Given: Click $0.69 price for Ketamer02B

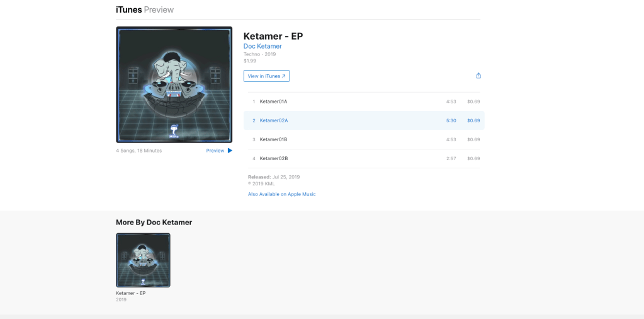Looking at the screenshot, I should pos(473,158).
